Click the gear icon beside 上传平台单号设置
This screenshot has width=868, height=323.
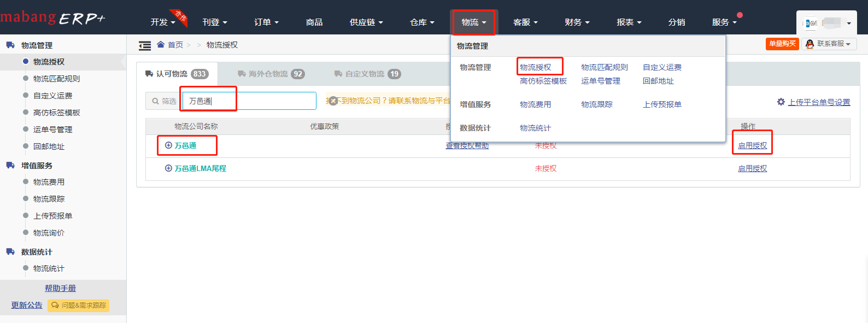tap(781, 102)
